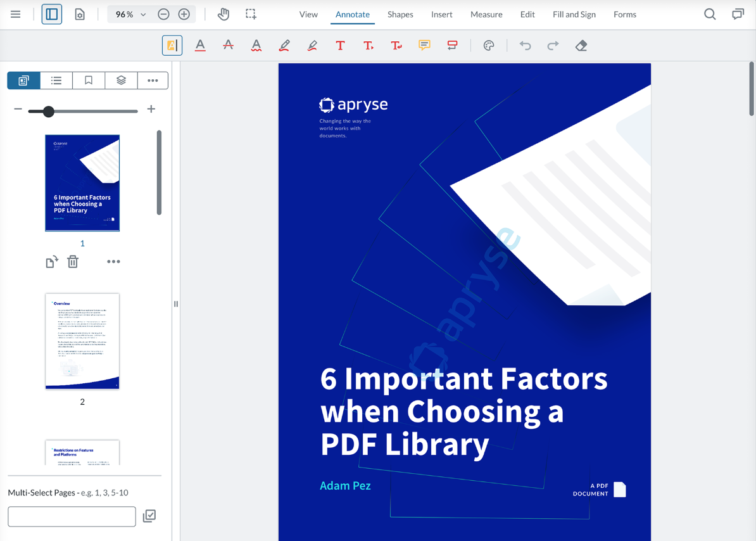Select page 1 thumbnail
756x541 pixels.
[82, 183]
